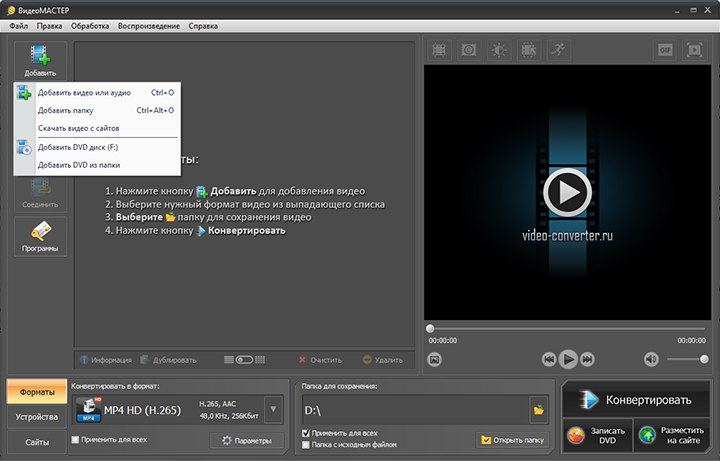Click the Соединить join videos button
The height and width of the screenshot is (461, 720).
coord(40,193)
